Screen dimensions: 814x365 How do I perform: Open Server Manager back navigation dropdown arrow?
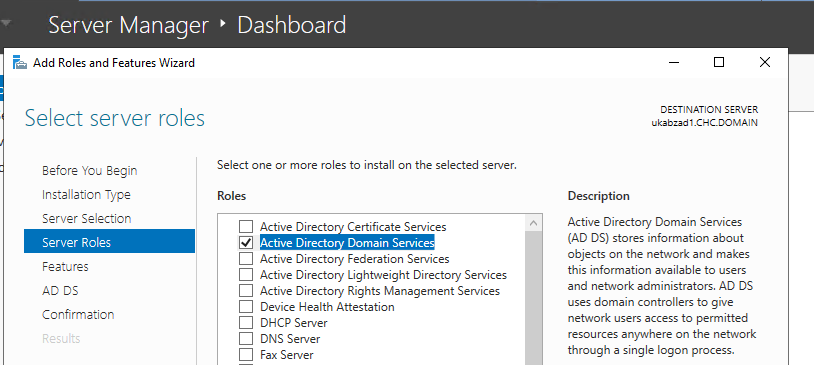(x=6, y=24)
